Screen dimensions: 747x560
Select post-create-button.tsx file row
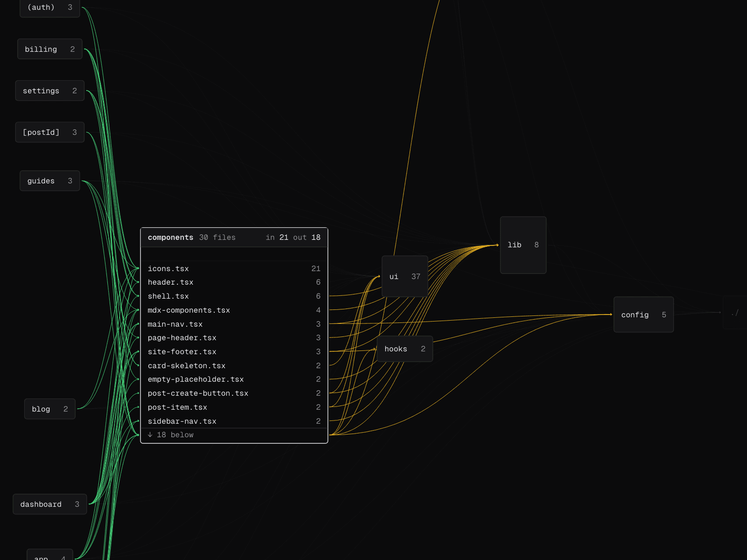(234, 393)
